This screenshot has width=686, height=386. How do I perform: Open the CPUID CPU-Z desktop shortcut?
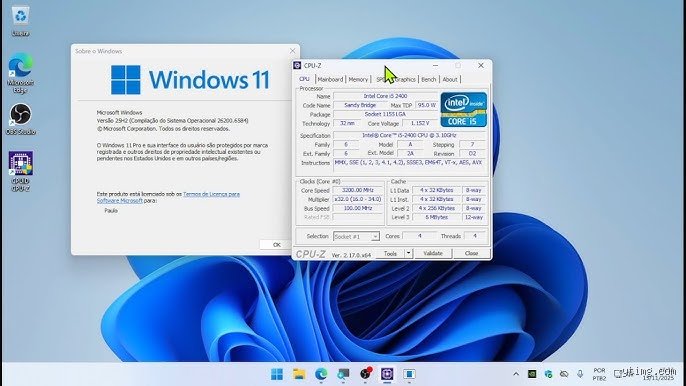[x=20, y=171]
